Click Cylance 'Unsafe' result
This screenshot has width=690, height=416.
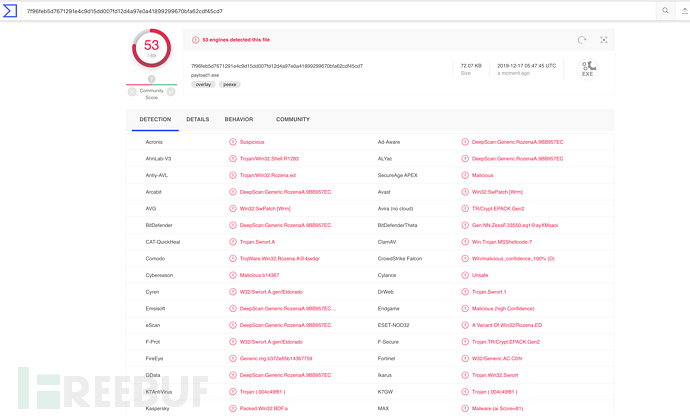point(480,275)
